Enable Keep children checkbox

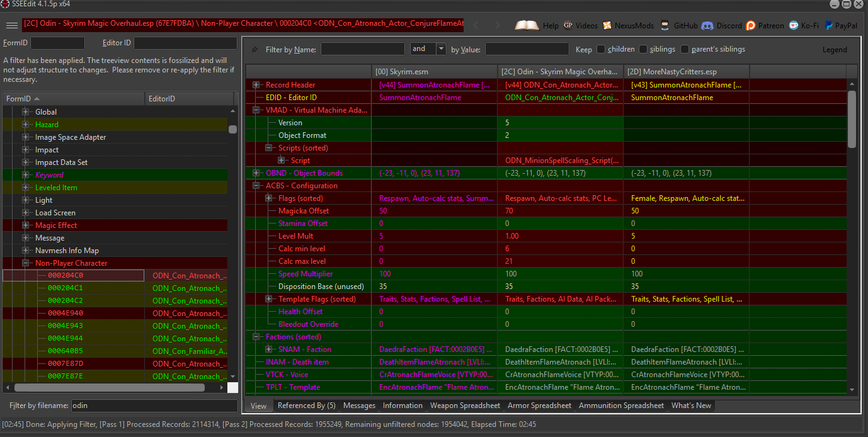point(601,49)
